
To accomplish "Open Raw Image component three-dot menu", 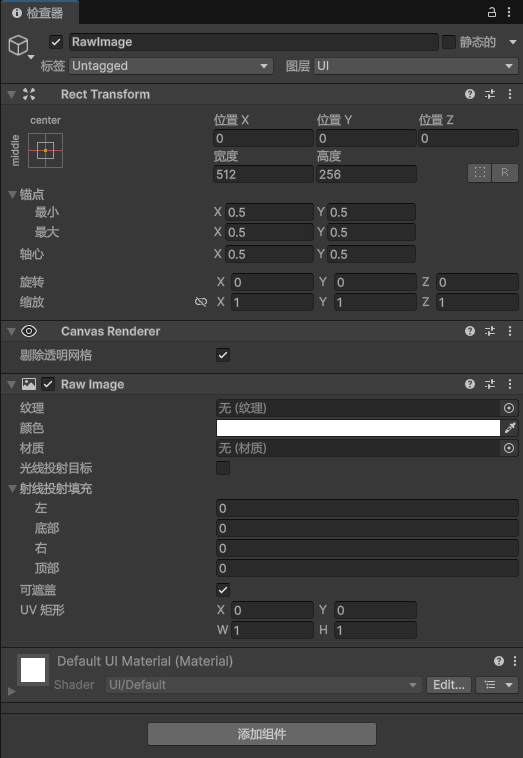I will pyautogui.click(x=510, y=384).
